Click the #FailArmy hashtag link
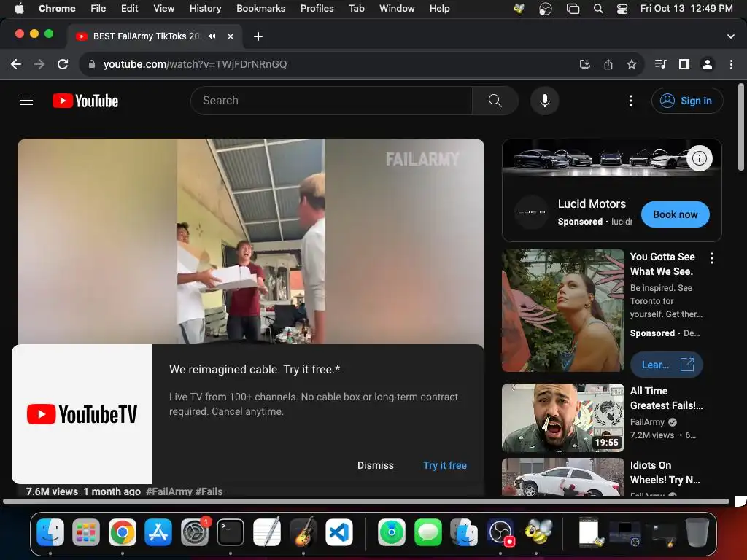This screenshot has width=747, height=560. (169, 491)
